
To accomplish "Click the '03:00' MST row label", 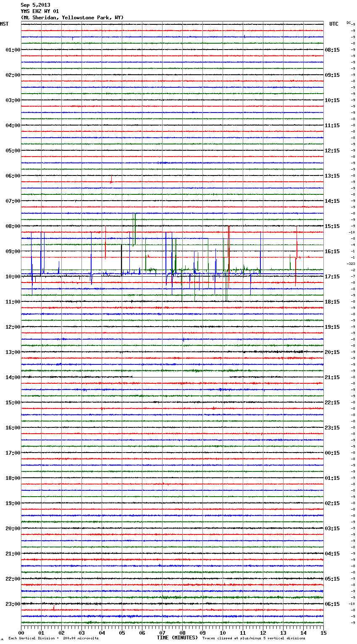I will [x=13, y=100].
